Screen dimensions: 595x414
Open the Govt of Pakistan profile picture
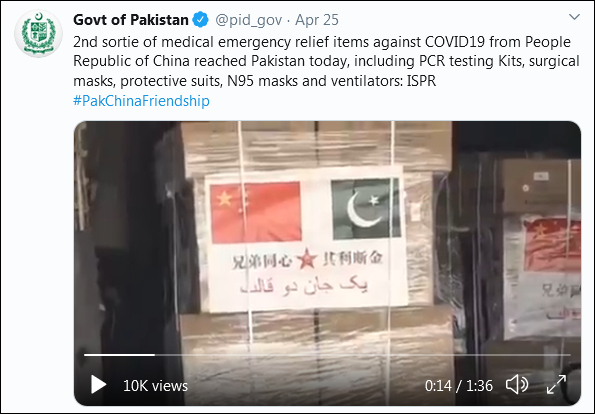tap(38, 33)
